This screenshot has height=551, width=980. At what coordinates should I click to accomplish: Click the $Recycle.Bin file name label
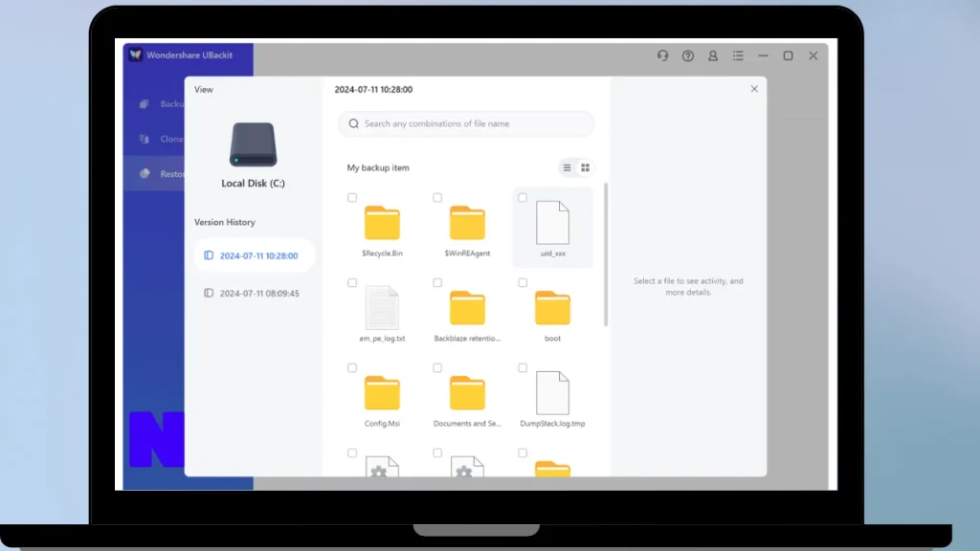point(382,253)
